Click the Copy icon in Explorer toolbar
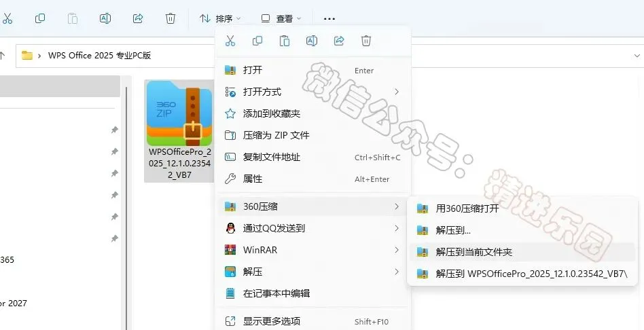 40,18
